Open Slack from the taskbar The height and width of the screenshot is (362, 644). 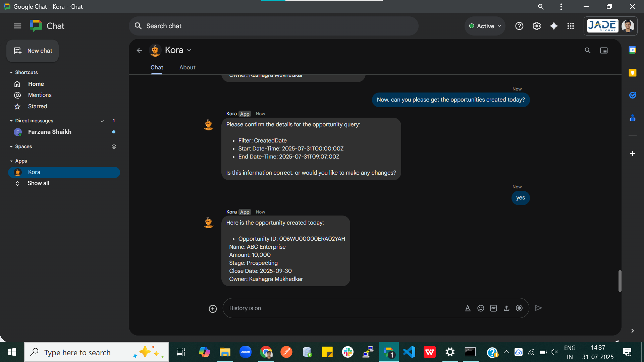coord(348,352)
